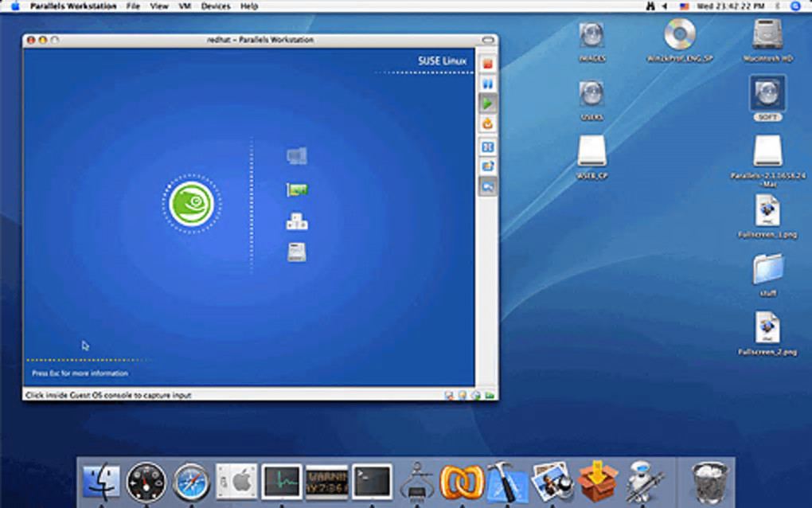Open Preview from the Dock
Viewport: 812px width, 508px height.
point(552,482)
